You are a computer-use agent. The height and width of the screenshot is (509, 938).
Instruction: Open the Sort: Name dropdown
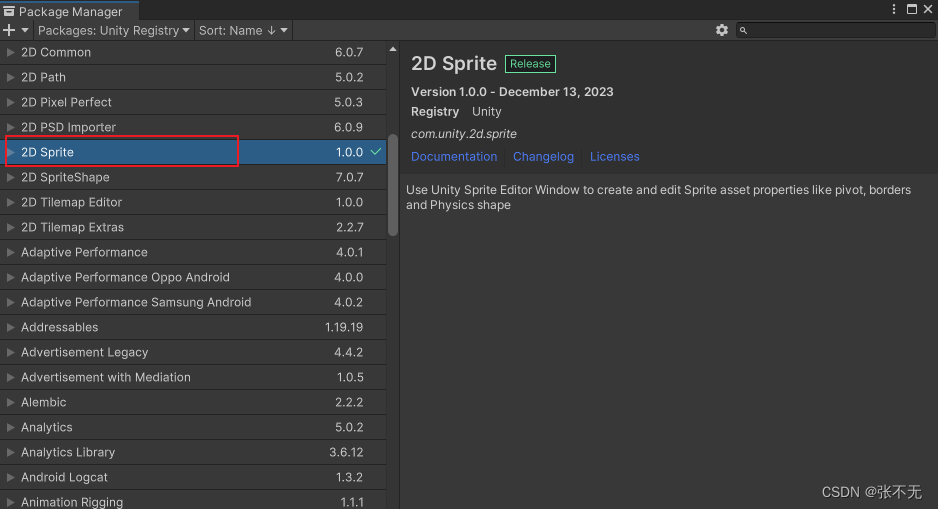pyautogui.click(x=243, y=30)
